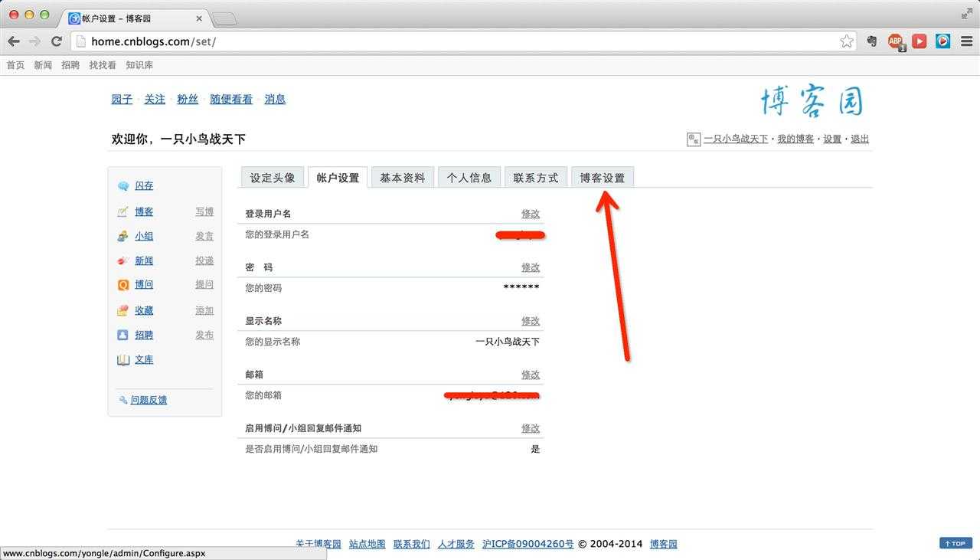Click the red play button extension icon

click(x=920, y=41)
